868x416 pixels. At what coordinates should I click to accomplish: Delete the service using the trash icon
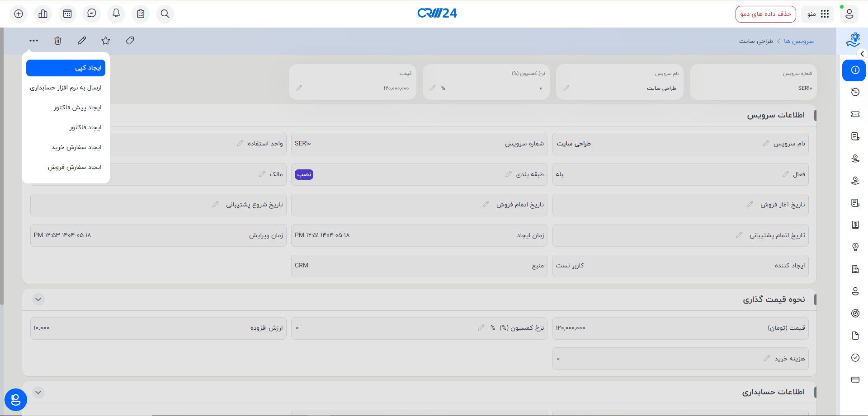pyautogui.click(x=58, y=41)
